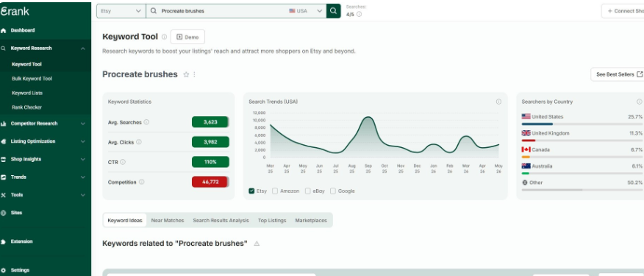This screenshot has width=644, height=276.
Task: Open the Dashboard home icon
Action: click(4, 30)
